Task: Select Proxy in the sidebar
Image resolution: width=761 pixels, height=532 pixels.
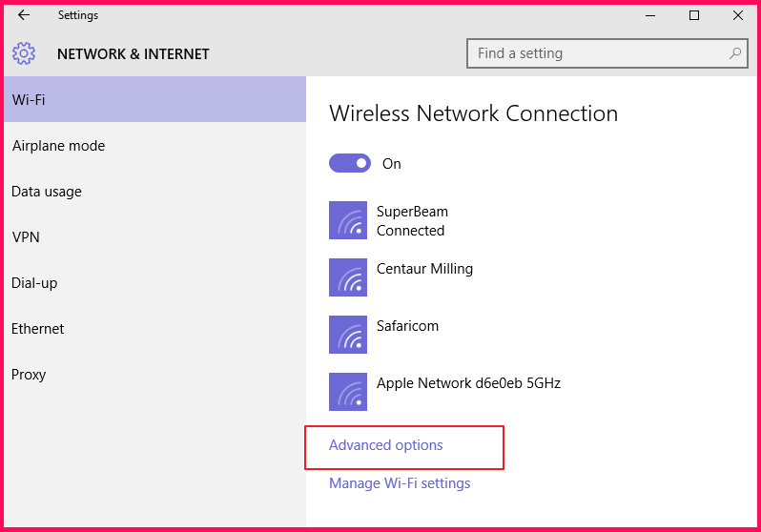Action: point(29,375)
